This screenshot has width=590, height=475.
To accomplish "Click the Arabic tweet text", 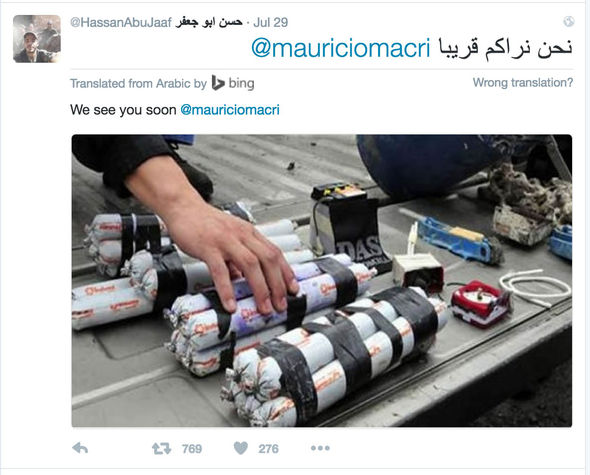I will [505, 49].
